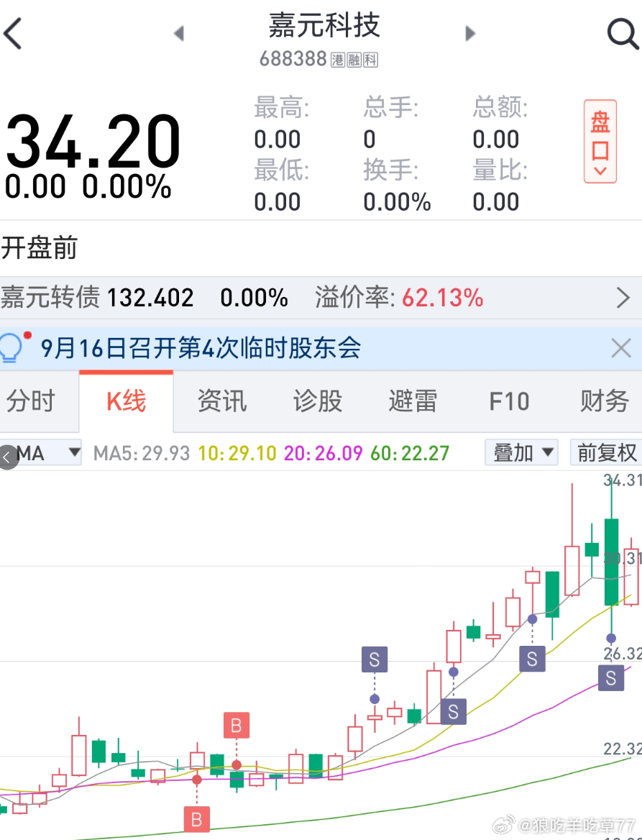642x840 pixels.
Task: Open 嘉元转债 details via right chevron
Action: [x=623, y=298]
